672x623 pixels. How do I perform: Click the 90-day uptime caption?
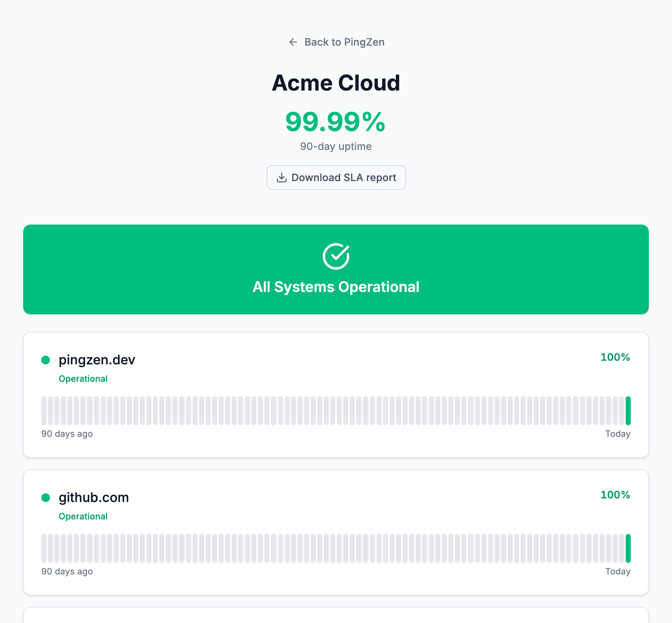pos(336,146)
